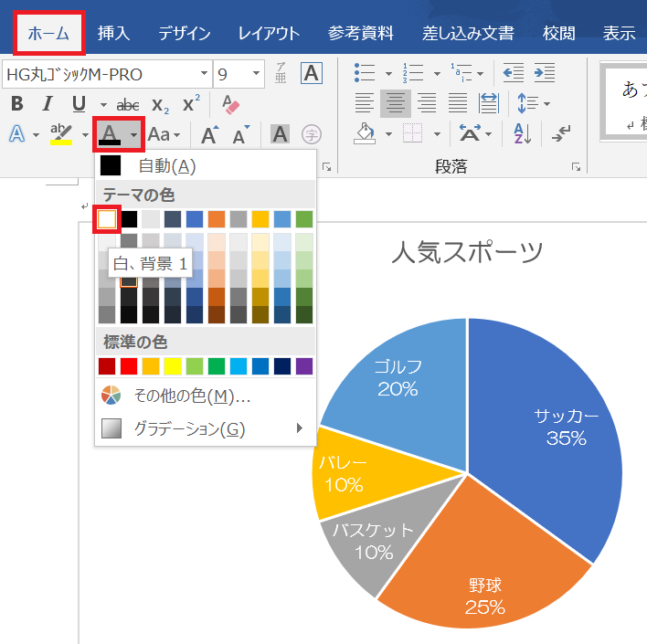This screenshot has width=647, height=644.
Task: Click line spacing icon
Action: click(x=528, y=103)
